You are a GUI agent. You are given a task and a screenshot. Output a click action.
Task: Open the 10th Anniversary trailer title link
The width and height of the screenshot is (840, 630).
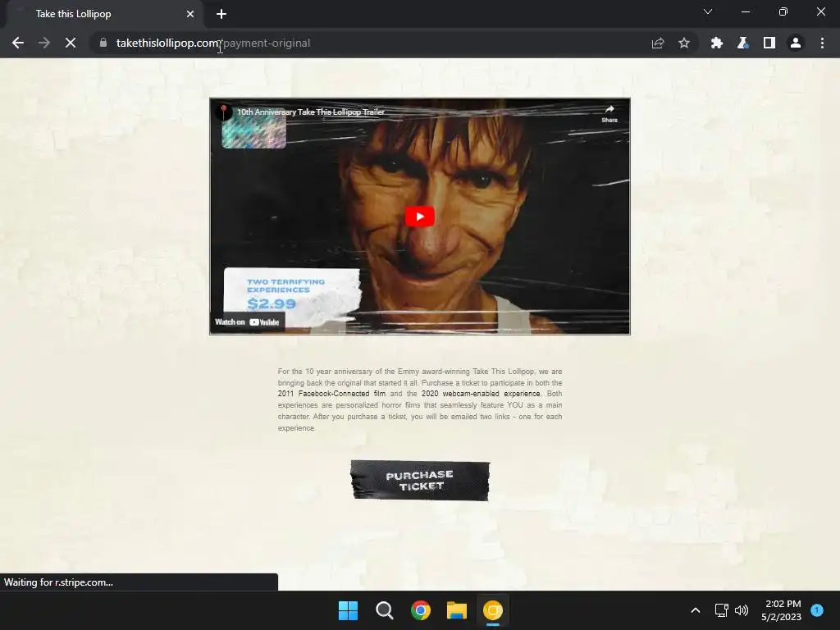click(x=311, y=112)
